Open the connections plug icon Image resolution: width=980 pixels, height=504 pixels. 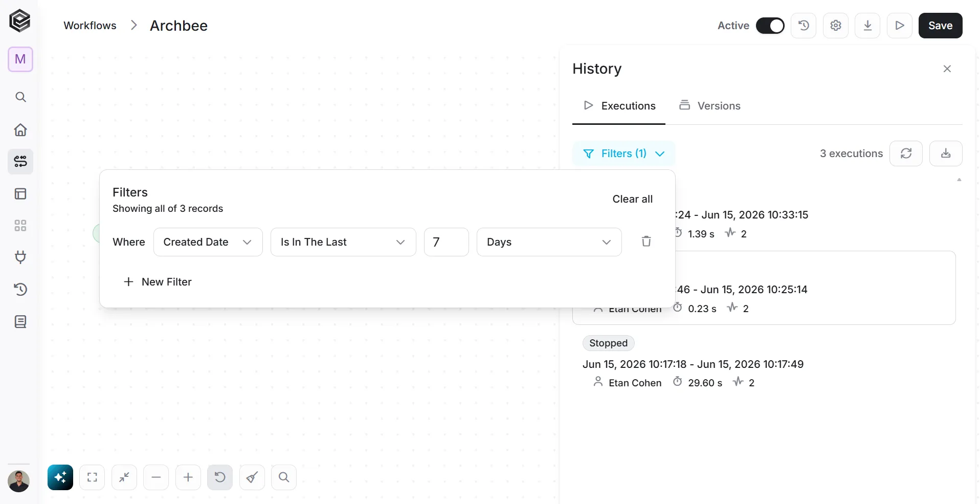20,257
